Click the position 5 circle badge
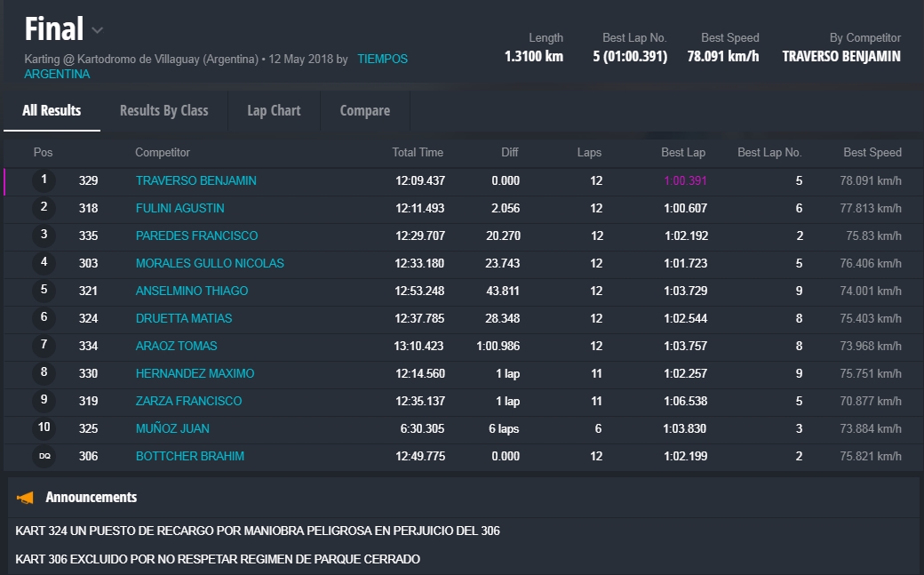This screenshot has width=924, height=575. (x=44, y=291)
